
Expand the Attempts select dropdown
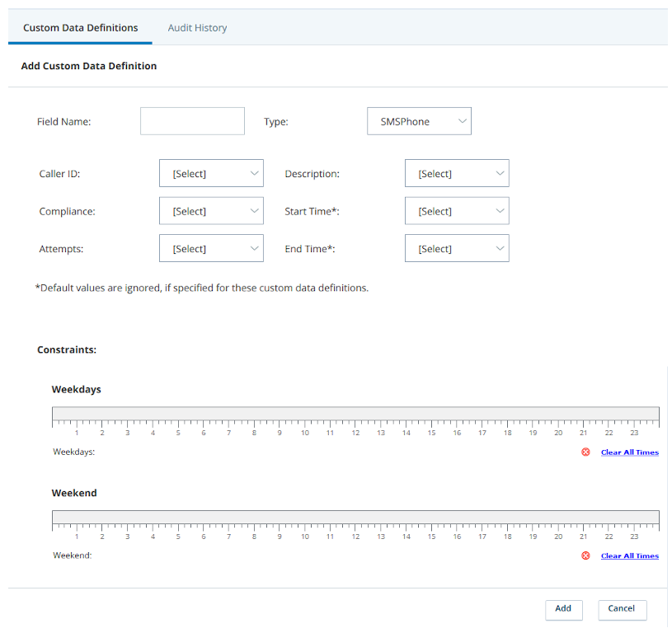(211, 248)
